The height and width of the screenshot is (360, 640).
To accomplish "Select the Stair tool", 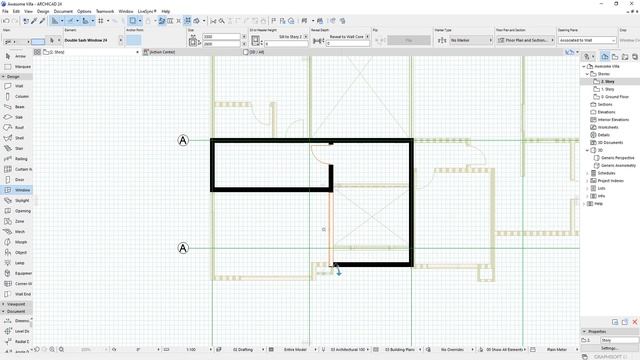I will (16, 148).
